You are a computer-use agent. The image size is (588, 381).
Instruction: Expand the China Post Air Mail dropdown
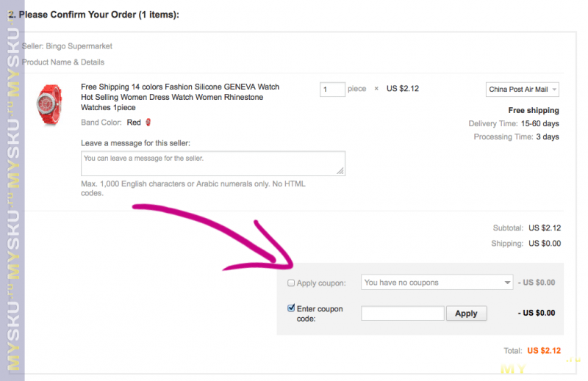(x=523, y=90)
